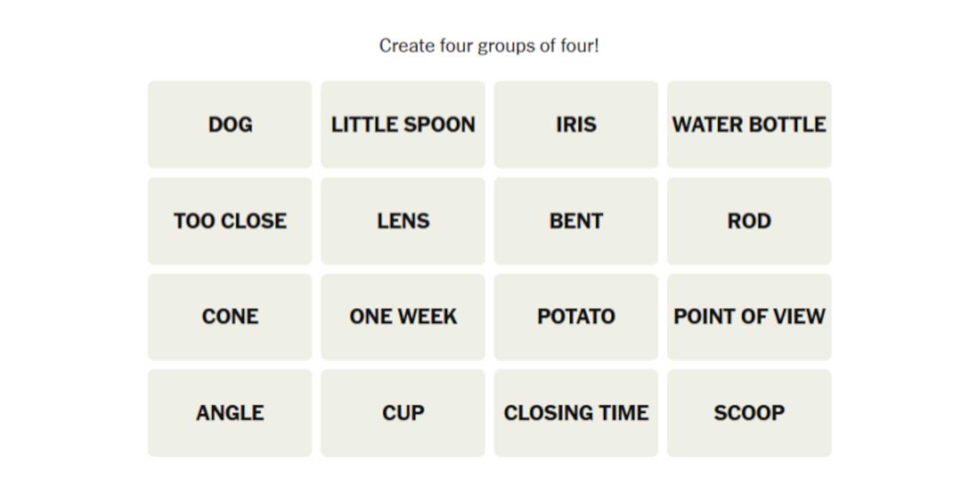Pick the ANGLE word card
Viewport: 980px width, 490px height.
point(230,413)
